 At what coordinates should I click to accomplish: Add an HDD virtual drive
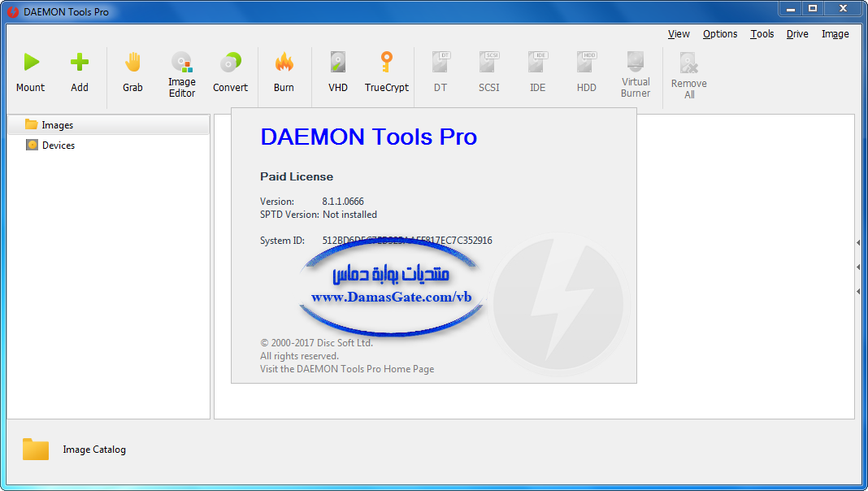(587, 62)
